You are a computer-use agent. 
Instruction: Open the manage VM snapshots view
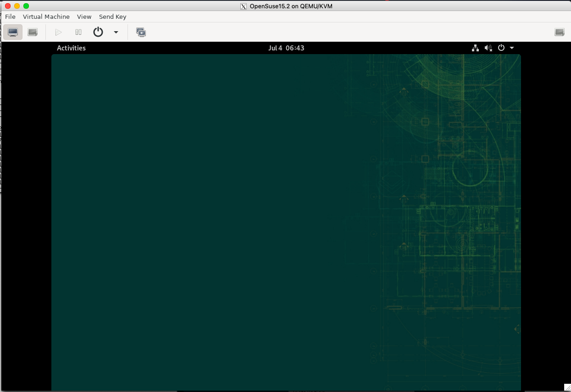click(x=141, y=32)
